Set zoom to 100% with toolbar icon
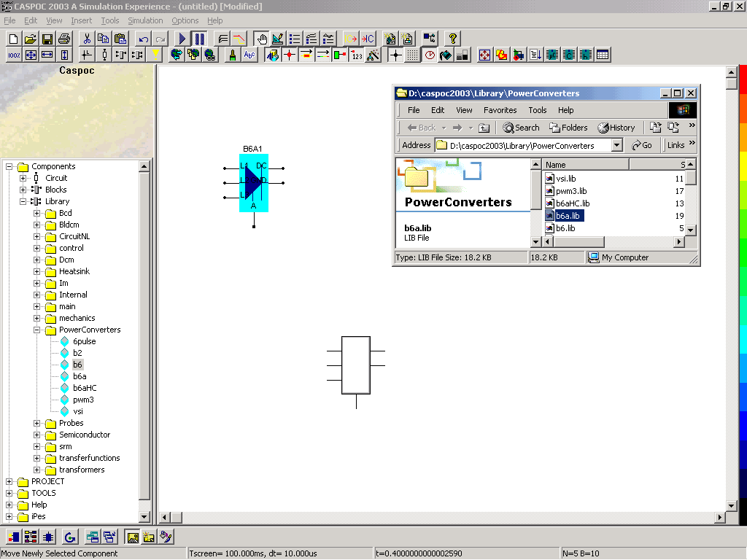Viewport: 747px width, 560px height. pos(14,55)
